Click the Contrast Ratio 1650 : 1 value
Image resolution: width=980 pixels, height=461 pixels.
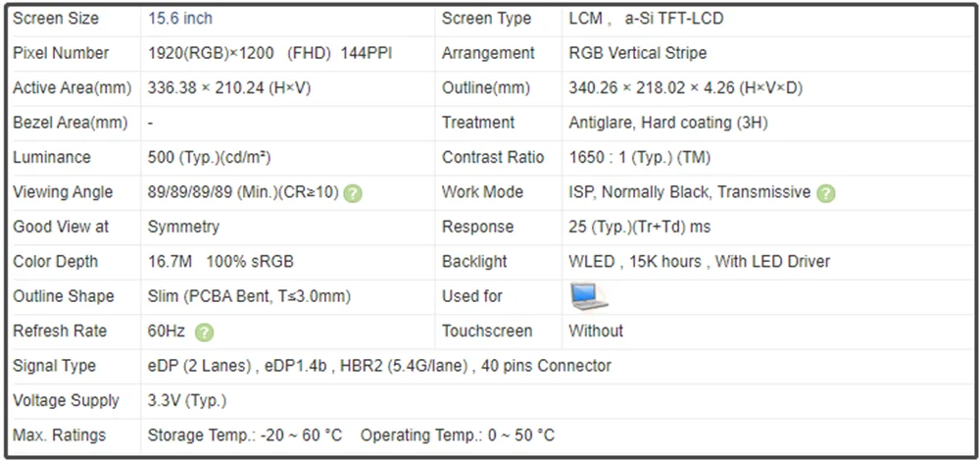click(639, 158)
